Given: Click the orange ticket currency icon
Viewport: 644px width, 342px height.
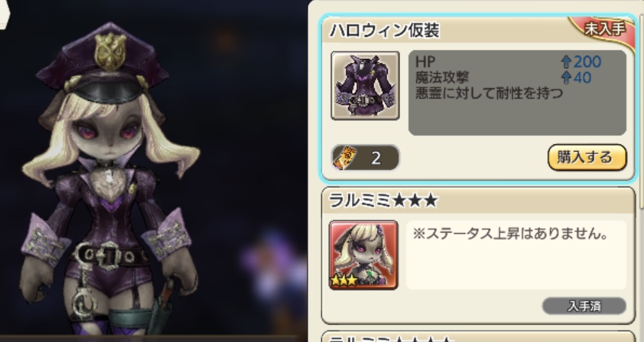Looking at the screenshot, I should click(x=345, y=157).
